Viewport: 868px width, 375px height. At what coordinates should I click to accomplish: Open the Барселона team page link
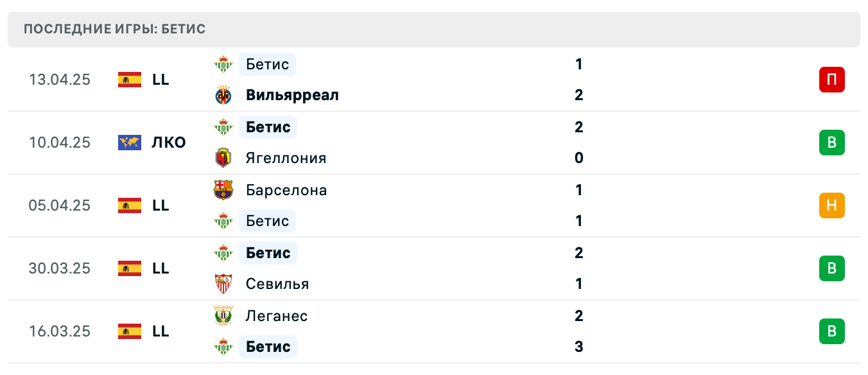pyautogui.click(x=286, y=190)
